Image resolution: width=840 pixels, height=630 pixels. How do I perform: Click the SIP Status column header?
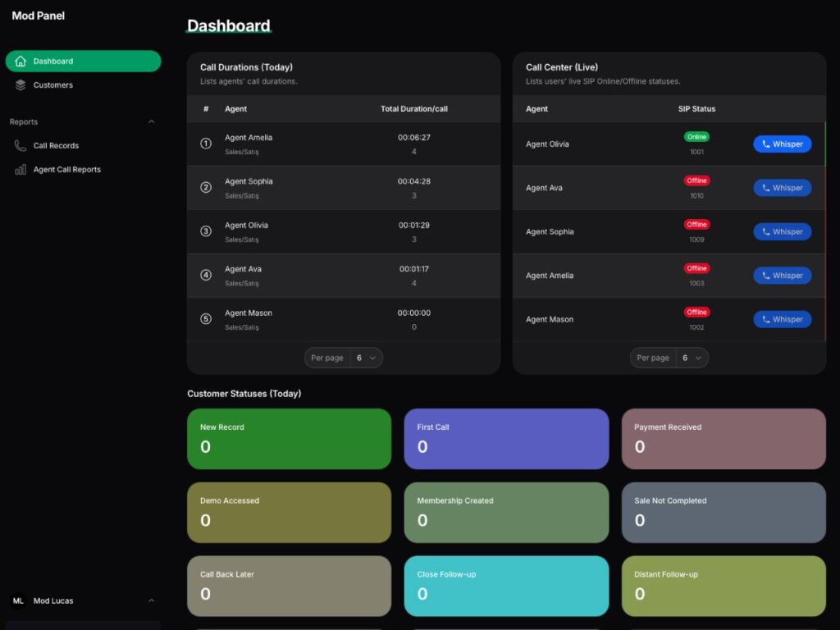696,109
